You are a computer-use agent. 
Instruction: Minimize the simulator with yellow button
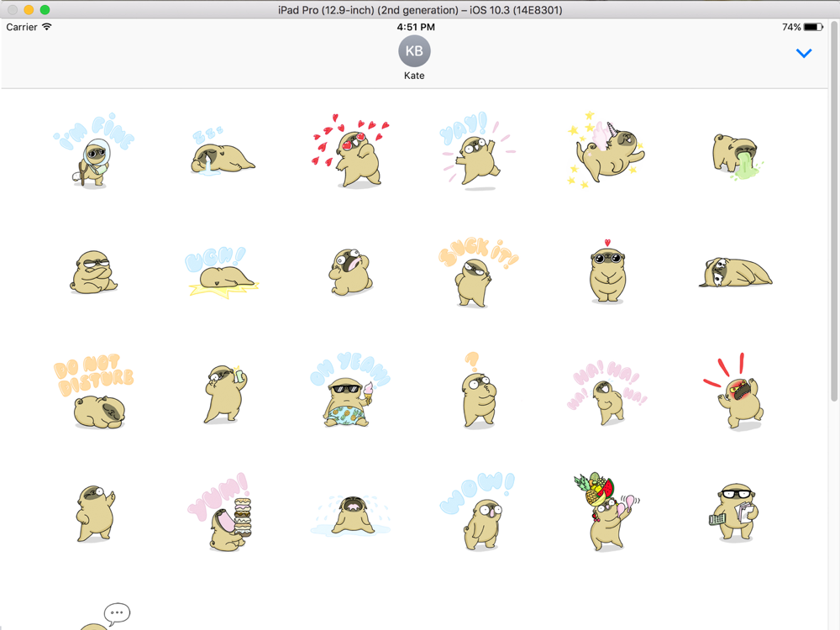coord(29,9)
